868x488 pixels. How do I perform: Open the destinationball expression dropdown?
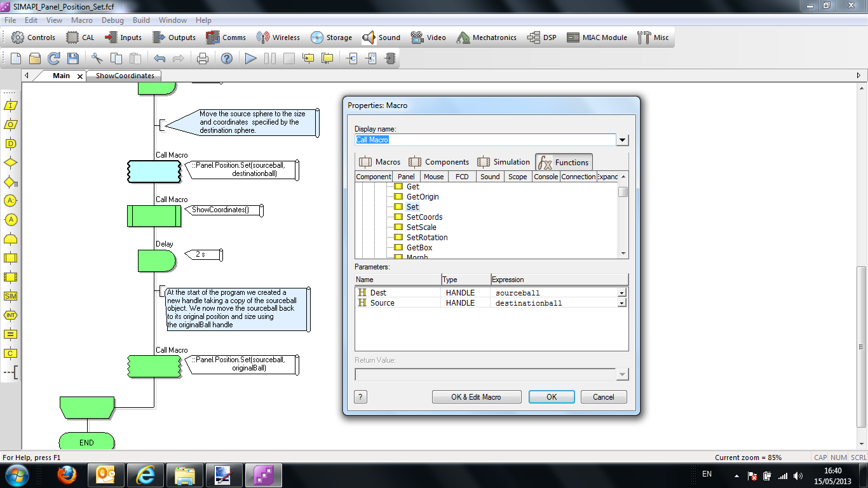click(621, 303)
